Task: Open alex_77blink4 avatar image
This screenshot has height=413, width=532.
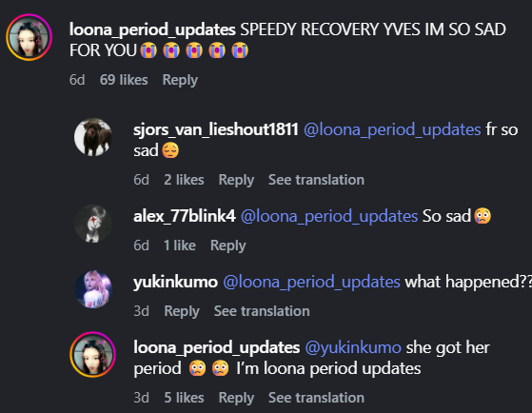Action: click(93, 224)
